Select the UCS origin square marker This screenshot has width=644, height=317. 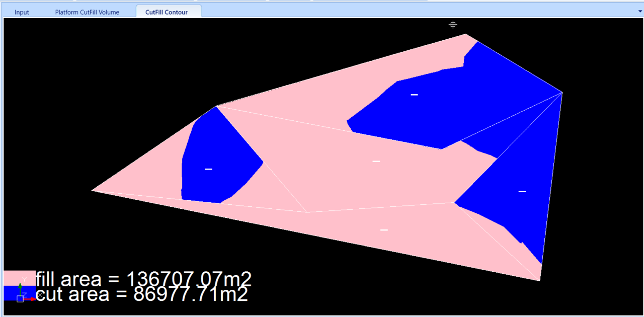(21, 298)
